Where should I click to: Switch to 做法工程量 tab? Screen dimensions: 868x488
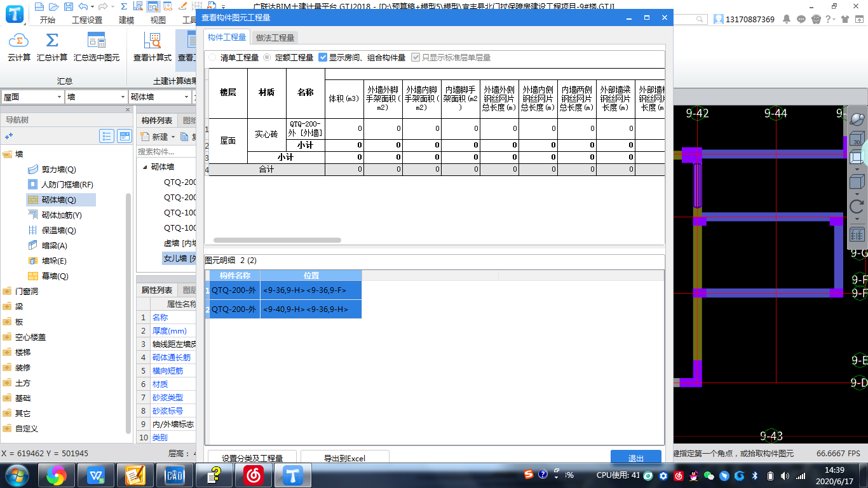coord(275,37)
